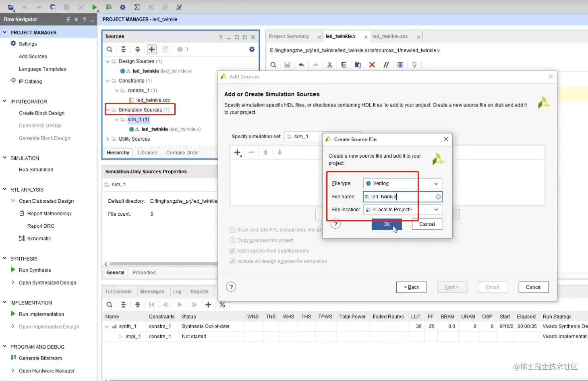Click the sigma icon in the top toolbar
Image resolution: width=588 pixels, height=381 pixels.
[137, 7]
